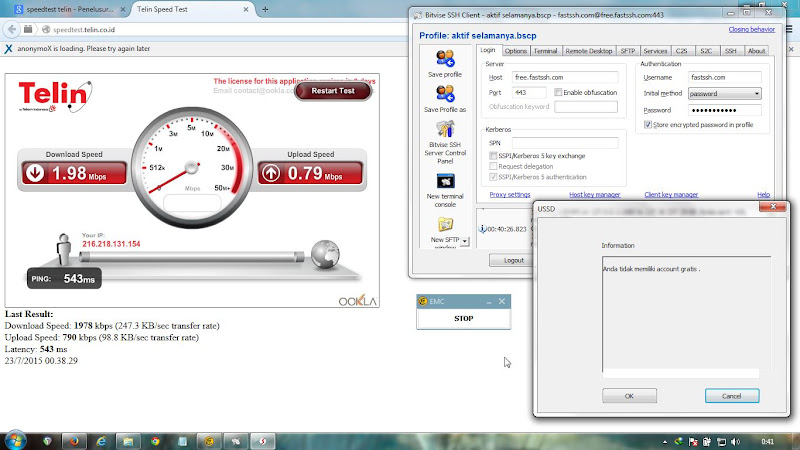
Task: Open Firefox from the taskbar
Action: (x=74, y=441)
